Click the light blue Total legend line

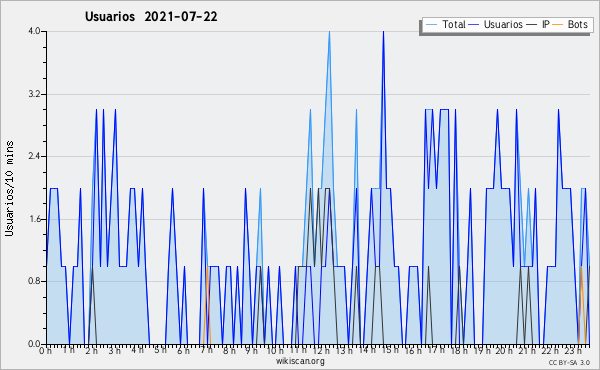click(431, 25)
